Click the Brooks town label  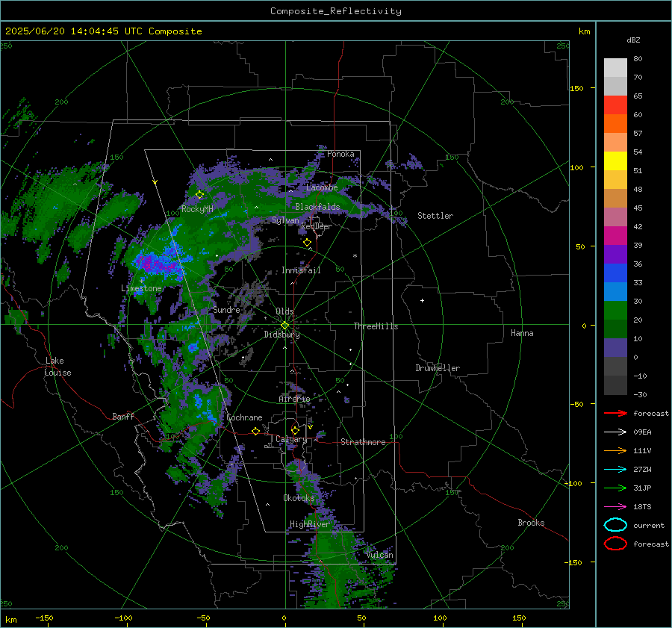(531, 523)
